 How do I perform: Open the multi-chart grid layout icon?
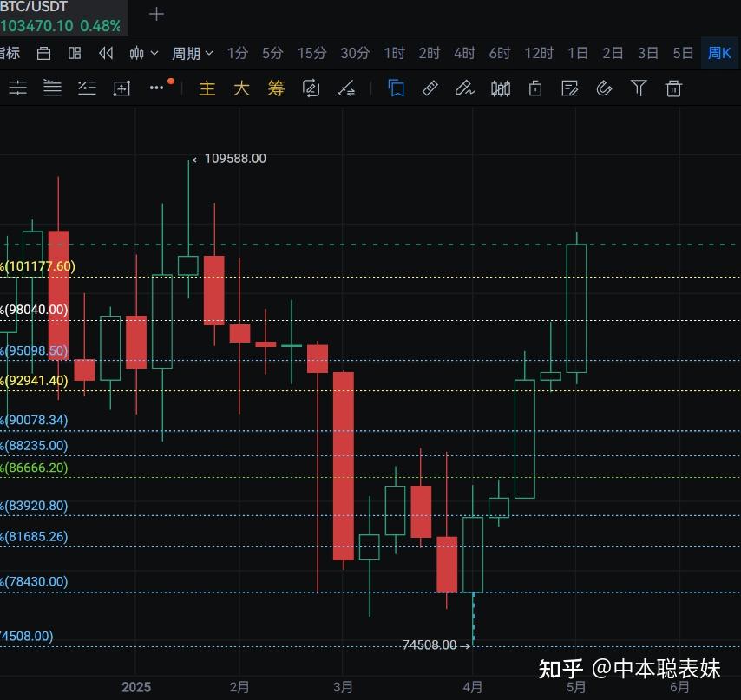point(75,54)
